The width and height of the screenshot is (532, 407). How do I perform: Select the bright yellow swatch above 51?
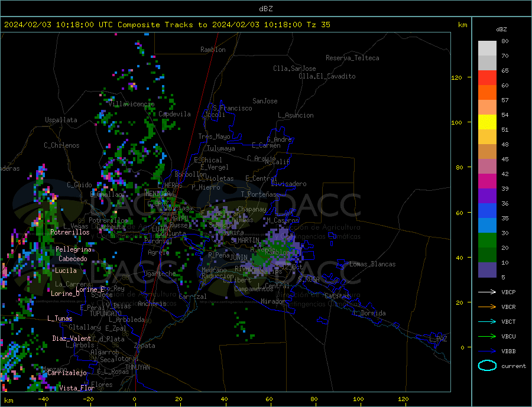[x=487, y=122]
